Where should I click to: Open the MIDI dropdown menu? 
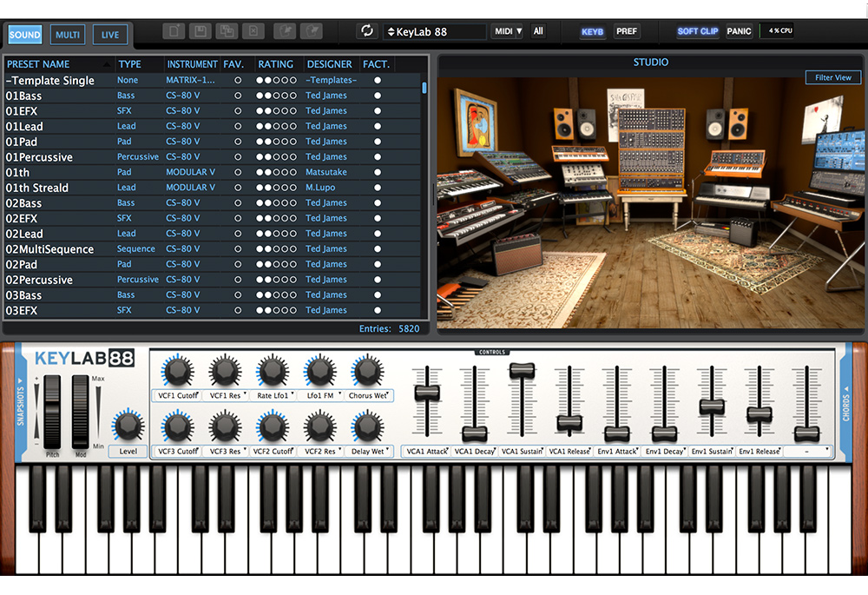click(508, 31)
